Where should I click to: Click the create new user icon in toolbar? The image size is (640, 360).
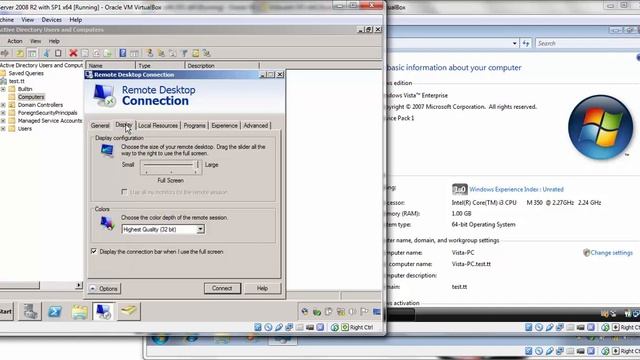point(150,53)
